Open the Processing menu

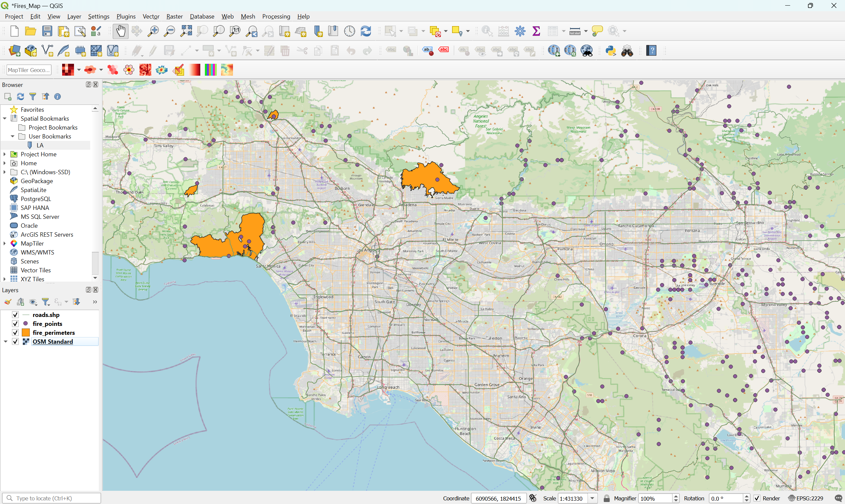(276, 16)
